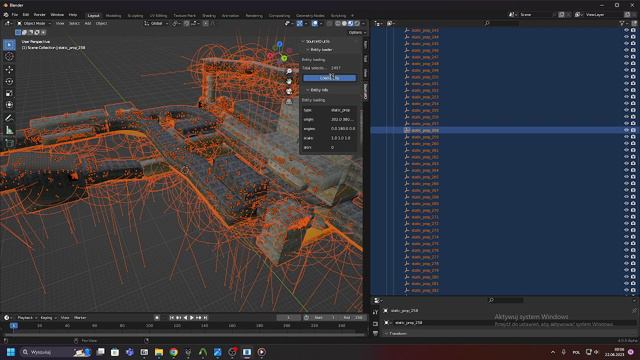Click the blue Z axis gizmo handle
The height and width of the screenshot is (360, 640).
point(280,44)
